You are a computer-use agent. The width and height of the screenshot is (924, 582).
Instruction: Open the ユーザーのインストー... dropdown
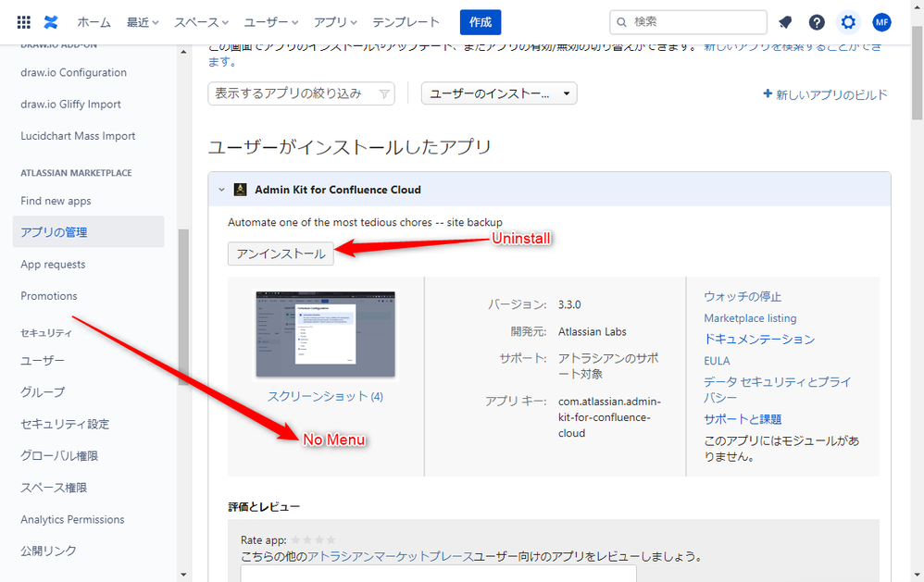[x=499, y=93]
